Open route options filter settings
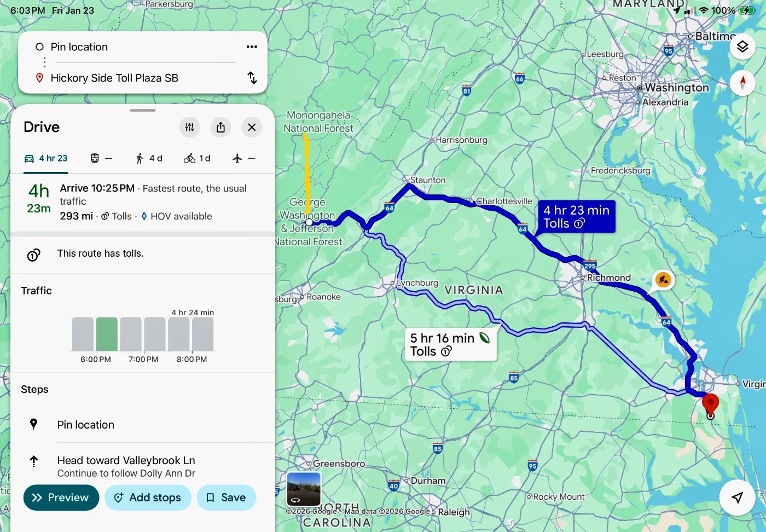 [189, 128]
